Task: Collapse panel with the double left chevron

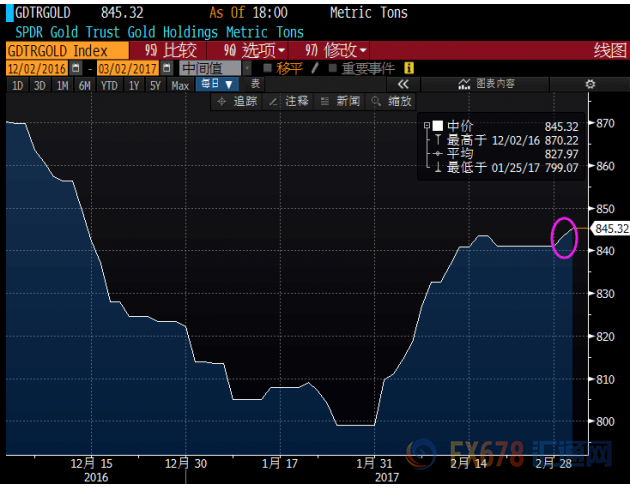Action: pyautogui.click(x=403, y=84)
